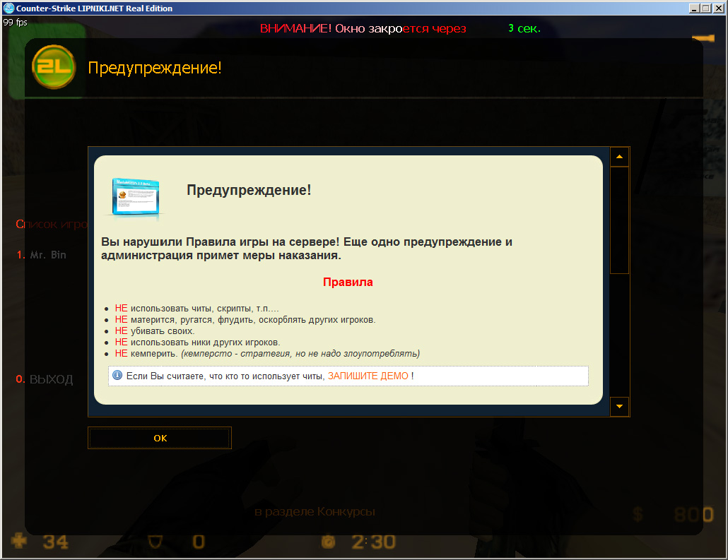Click the 'Вы нарушили Правила' warning sentence
The image size is (728, 560).
click(x=307, y=248)
